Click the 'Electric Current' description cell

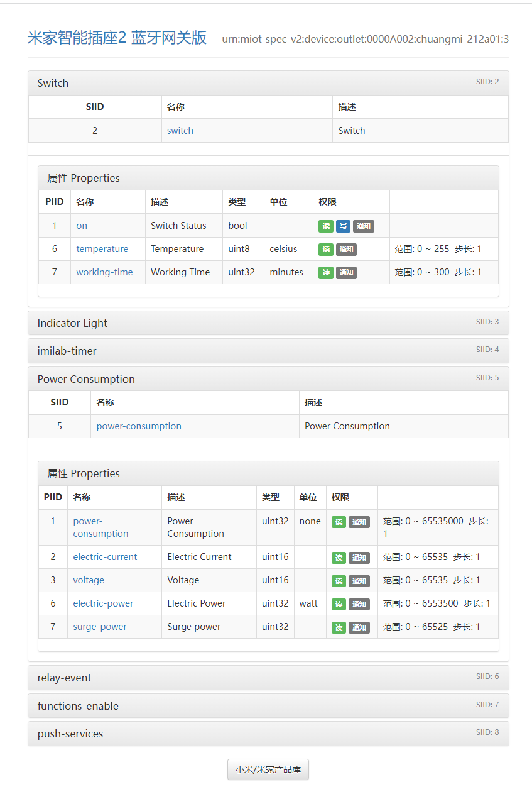coord(209,557)
